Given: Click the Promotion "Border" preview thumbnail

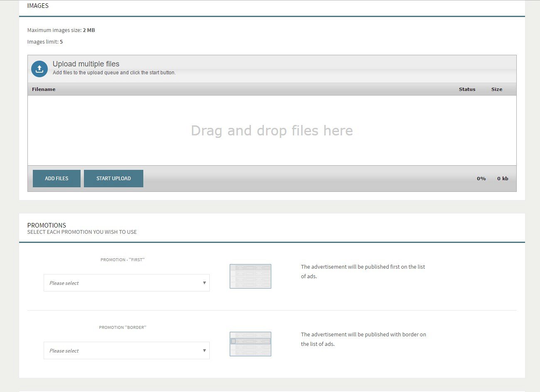Looking at the screenshot, I should click(x=250, y=344).
